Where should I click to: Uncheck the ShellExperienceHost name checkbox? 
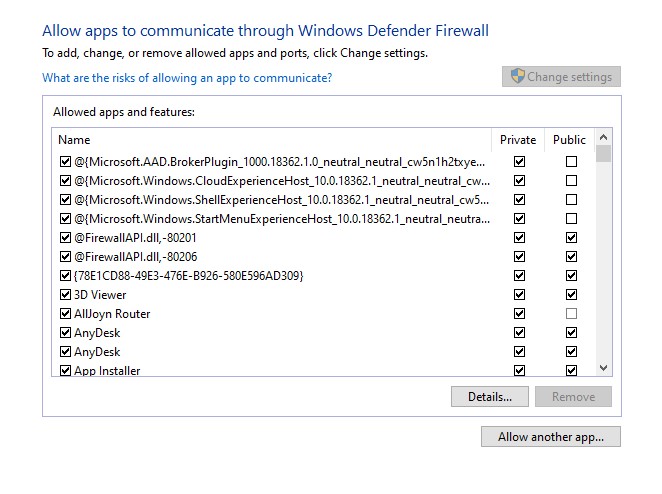point(65,200)
